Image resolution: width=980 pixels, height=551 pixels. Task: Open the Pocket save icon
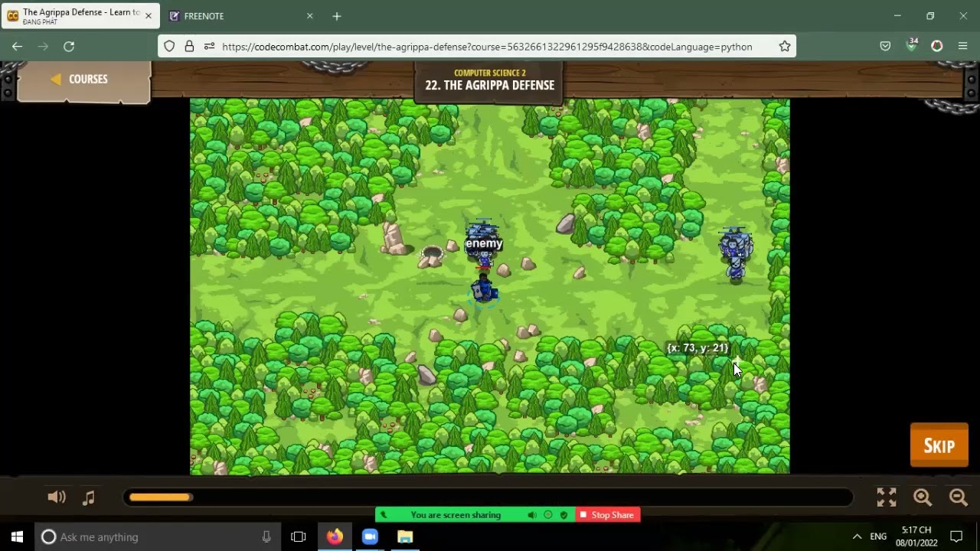coord(885,47)
